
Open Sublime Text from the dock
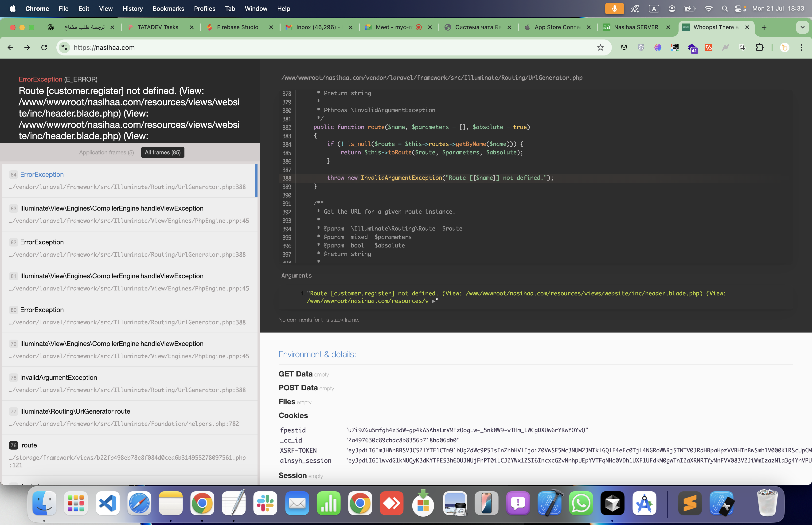[x=690, y=503]
